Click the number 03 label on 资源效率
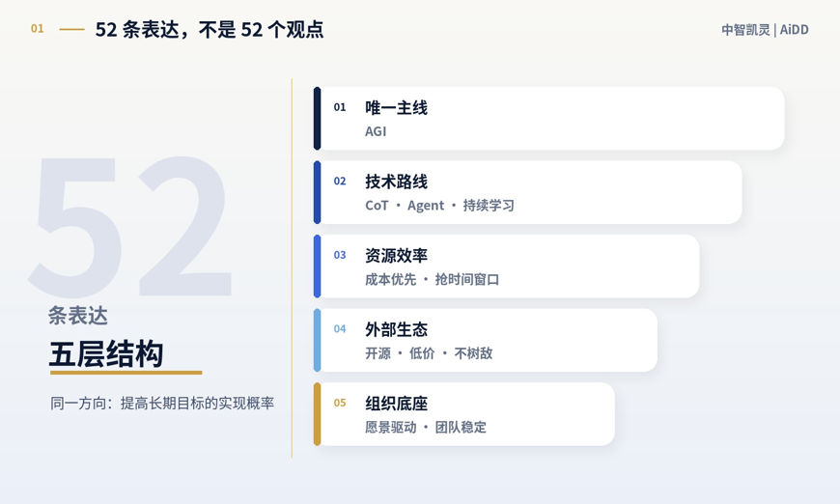 (340, 255)
